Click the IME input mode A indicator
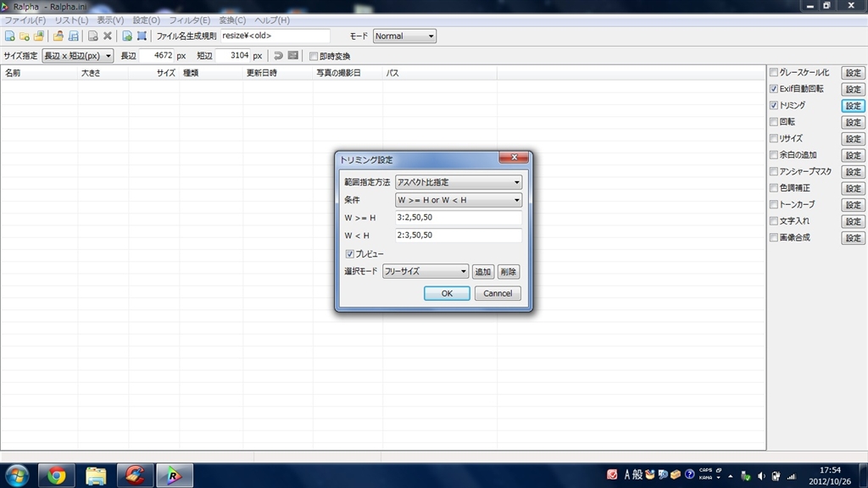 (627, 474)
